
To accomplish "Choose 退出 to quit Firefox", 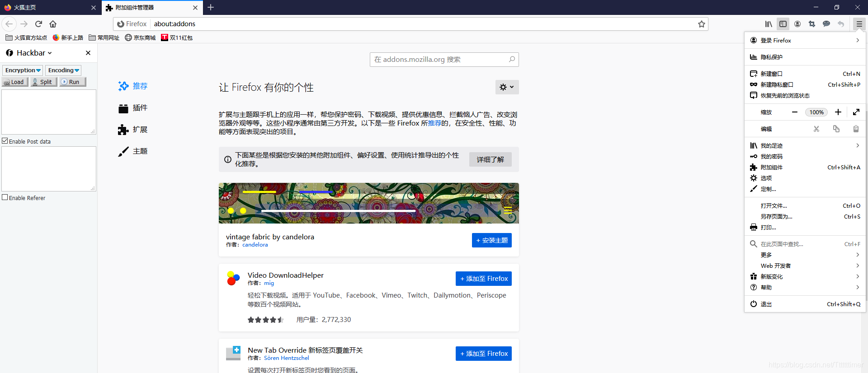I will click(805, 304).
